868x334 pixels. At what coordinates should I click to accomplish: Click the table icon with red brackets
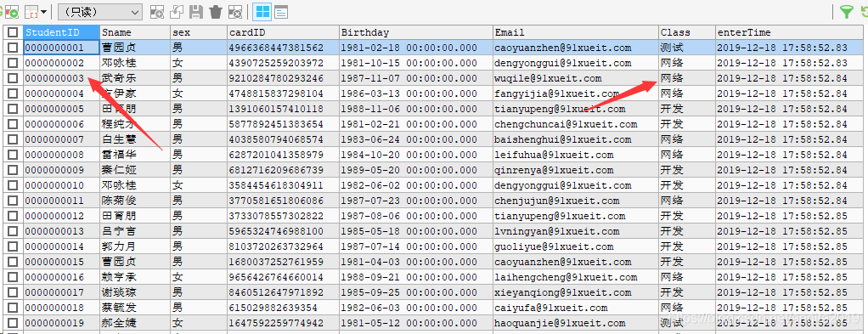[31, 11]
